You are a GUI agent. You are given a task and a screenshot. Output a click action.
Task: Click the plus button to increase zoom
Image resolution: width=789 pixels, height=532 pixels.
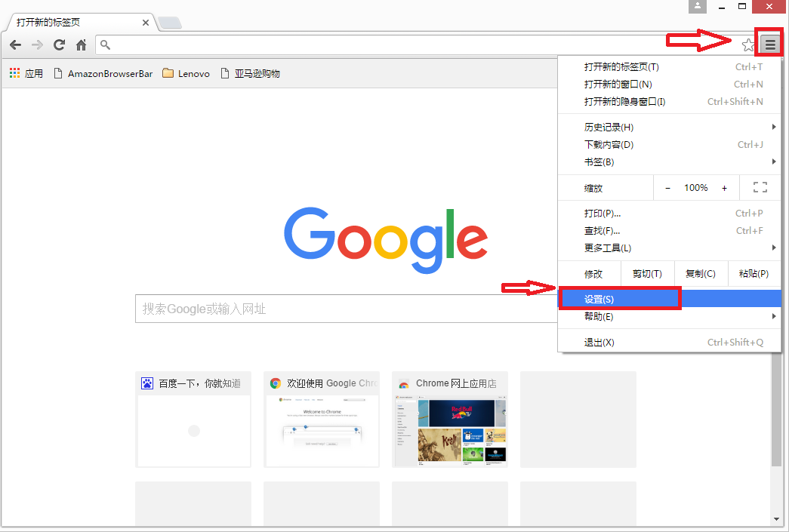[724, 187]
